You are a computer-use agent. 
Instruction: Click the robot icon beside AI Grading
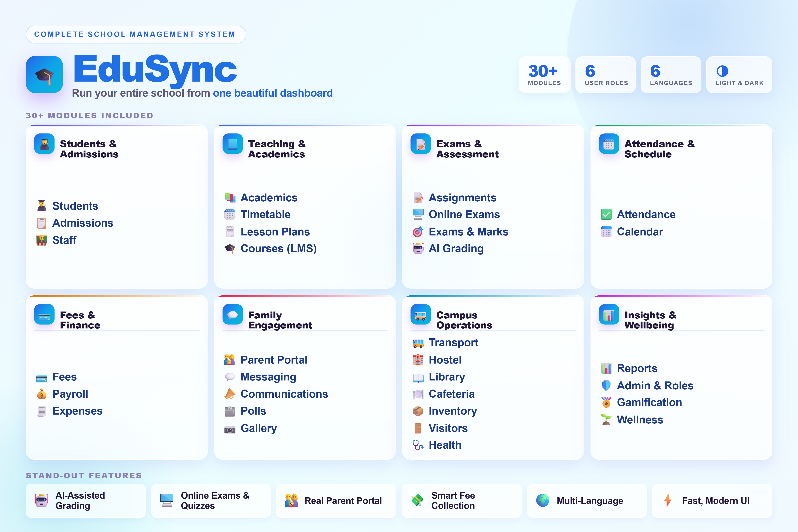click(x=418, y=249)
